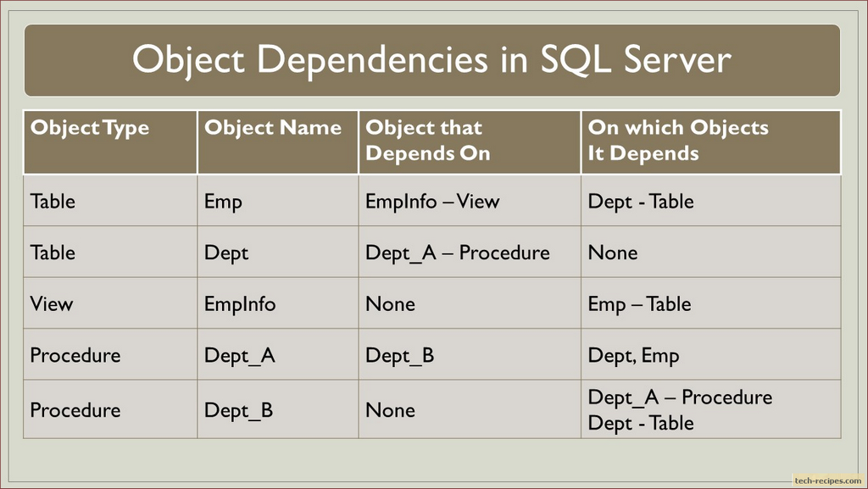
Task: Select the 'Object Name' column header
Action: coord(272,129)
